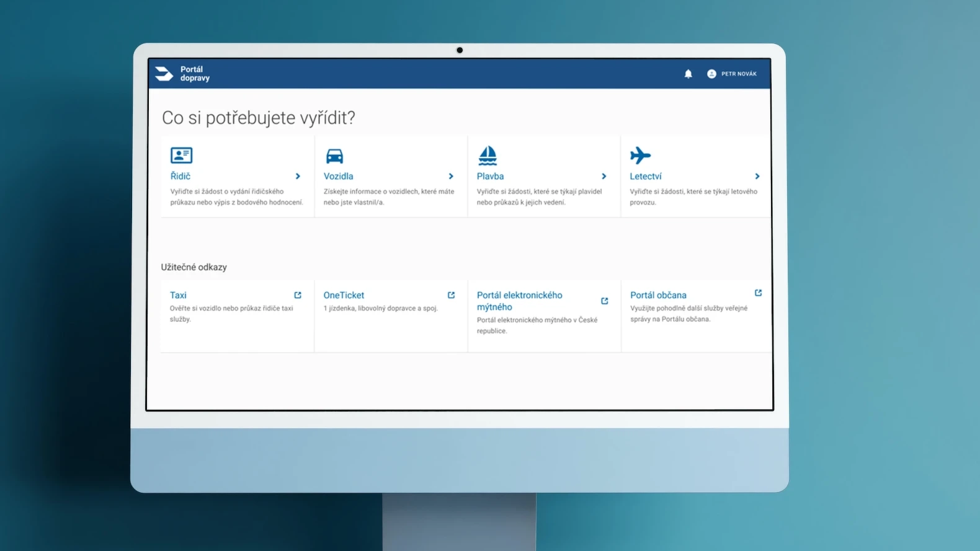
Task: Click external link icon beside OneTicket
Action: [x=451, y=295]
